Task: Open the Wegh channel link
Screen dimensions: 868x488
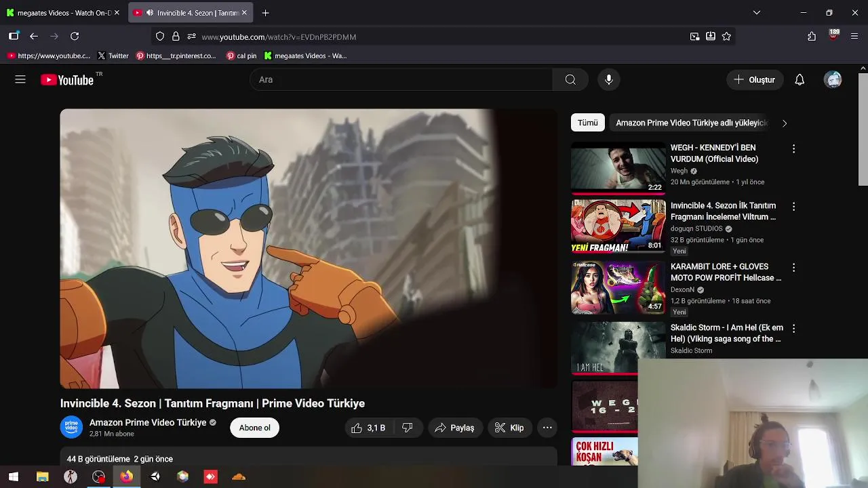Action: click(x=679, y=171)
